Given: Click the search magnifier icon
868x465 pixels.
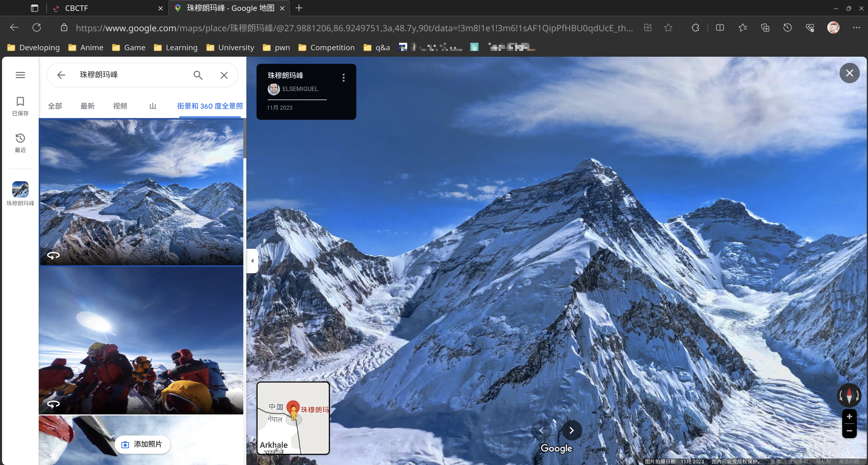Looking at the screenshot, I should pos(198,75).
